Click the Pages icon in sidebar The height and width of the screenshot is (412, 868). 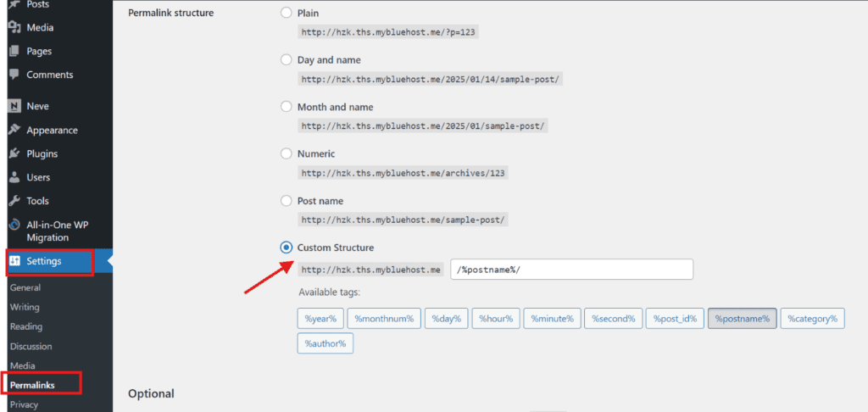click(x=15, y=51)
